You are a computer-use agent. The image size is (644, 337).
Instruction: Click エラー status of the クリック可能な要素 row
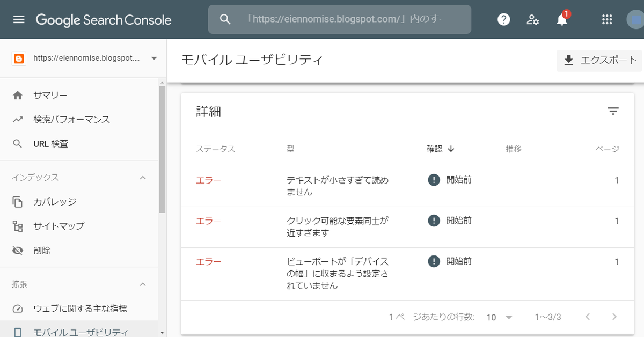[x=208, y=221]
